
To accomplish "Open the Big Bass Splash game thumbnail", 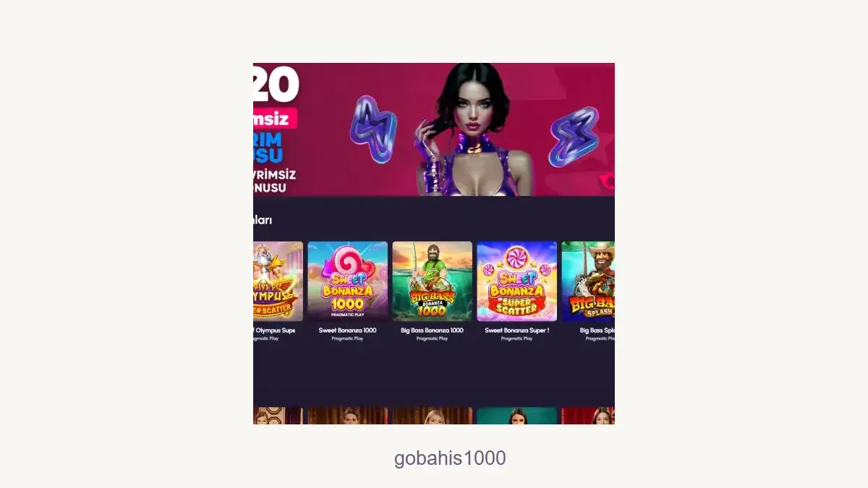I will point(588,281).
